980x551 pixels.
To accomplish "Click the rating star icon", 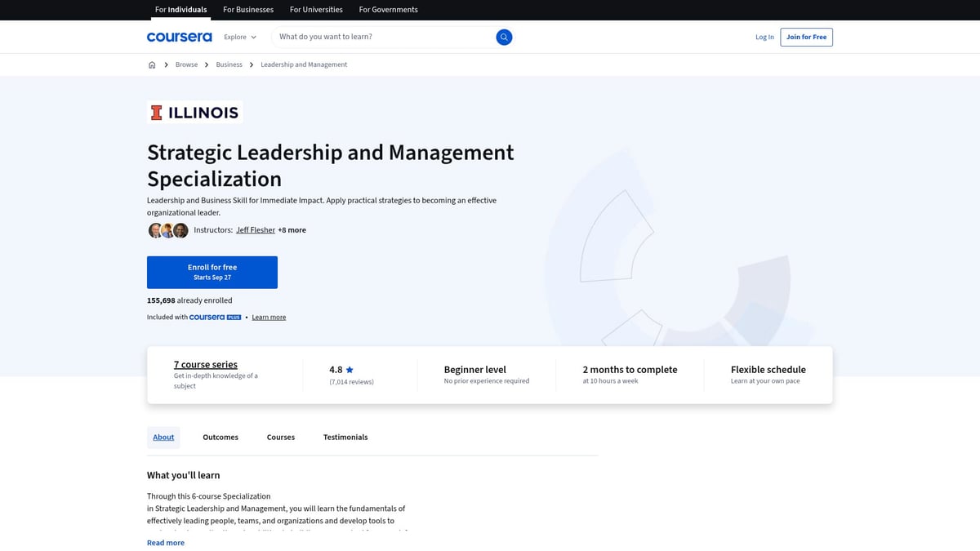I will 350,370.
